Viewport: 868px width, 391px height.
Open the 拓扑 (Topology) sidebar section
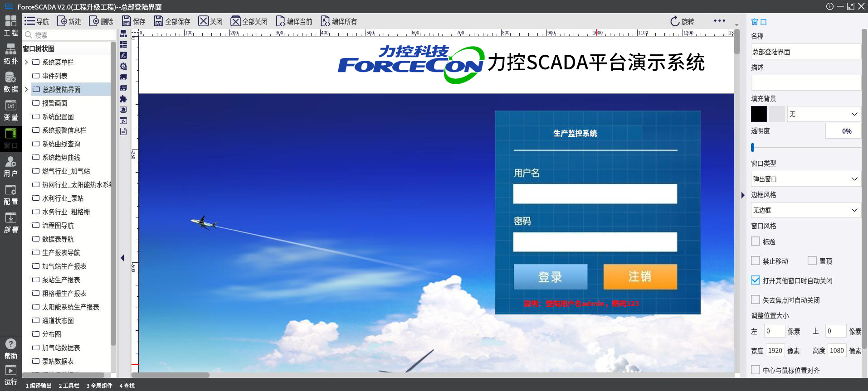pos(11,54)
